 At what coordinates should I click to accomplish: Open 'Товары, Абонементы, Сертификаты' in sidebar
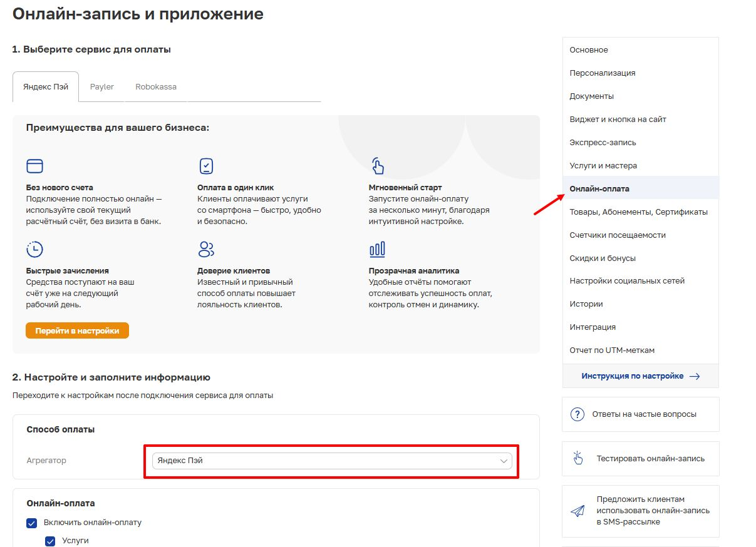coord(638,212)
